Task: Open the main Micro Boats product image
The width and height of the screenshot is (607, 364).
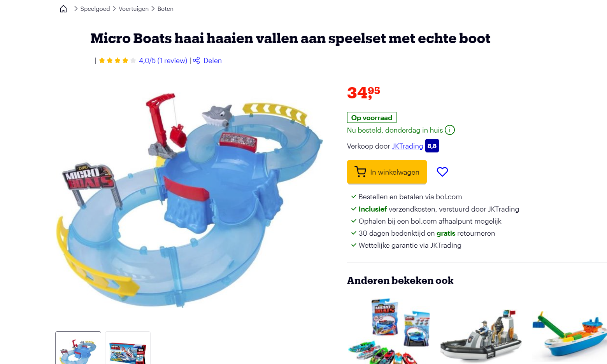Action: pos(189,198)
